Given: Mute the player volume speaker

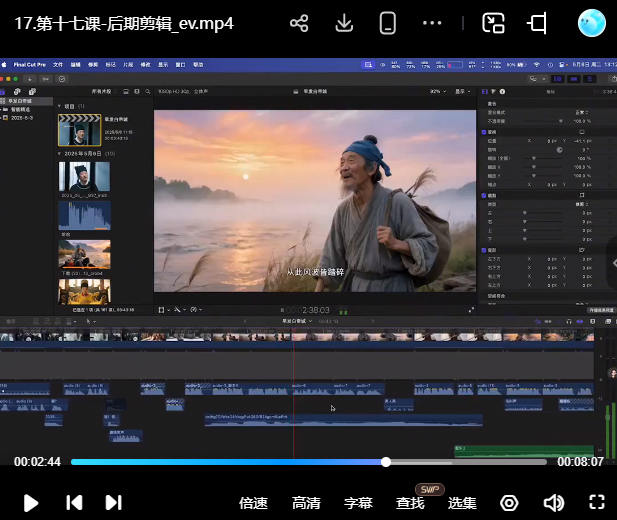Looking at the screenshot, I should [553, 503].
